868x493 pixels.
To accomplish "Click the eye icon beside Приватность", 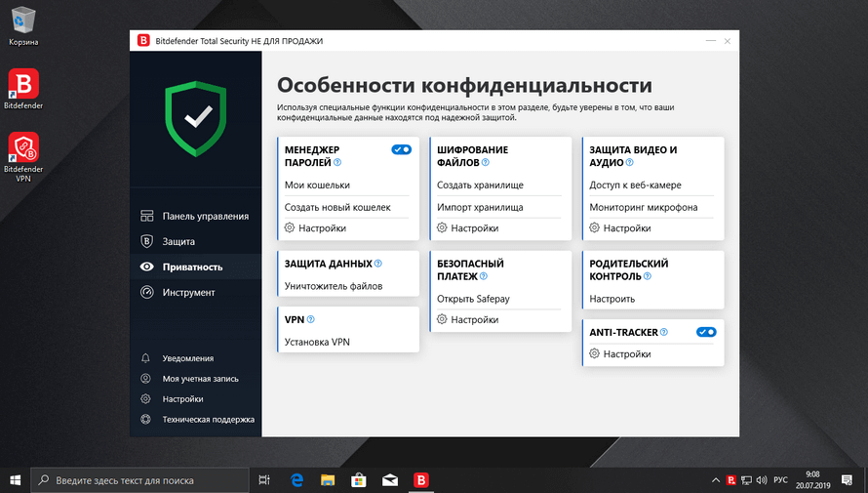I will pos(146,267).
